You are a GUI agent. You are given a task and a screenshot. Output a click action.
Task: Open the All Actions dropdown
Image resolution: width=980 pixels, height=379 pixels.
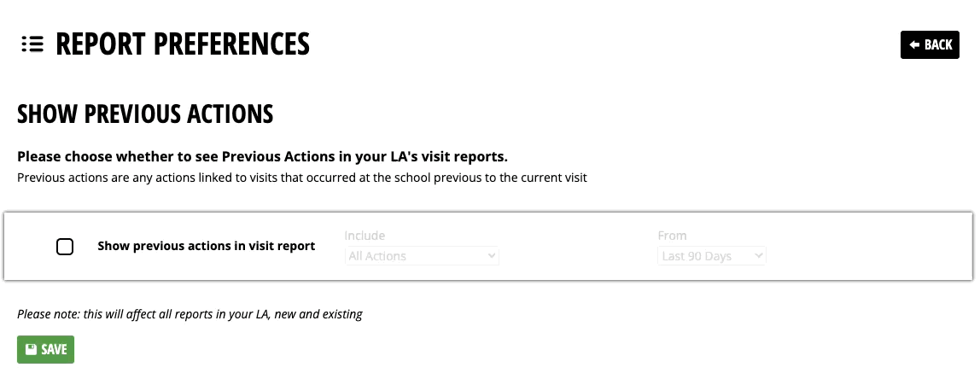422,256
